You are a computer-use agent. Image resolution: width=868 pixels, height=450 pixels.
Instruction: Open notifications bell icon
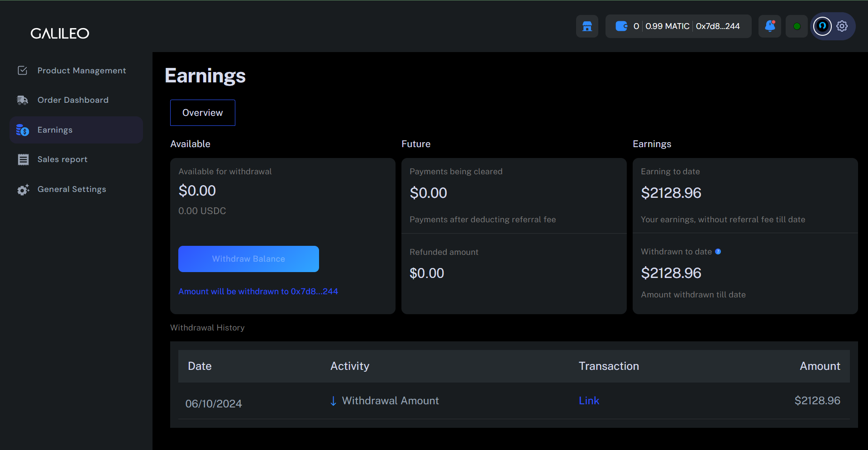[x=770, y=26]
